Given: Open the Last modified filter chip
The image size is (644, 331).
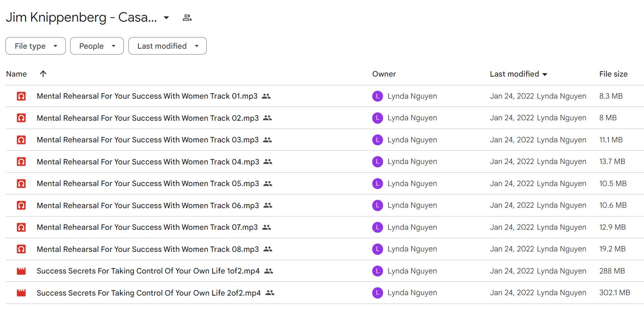Looking at the screenshot, I should pyautogui.click(x=168, y=46).
